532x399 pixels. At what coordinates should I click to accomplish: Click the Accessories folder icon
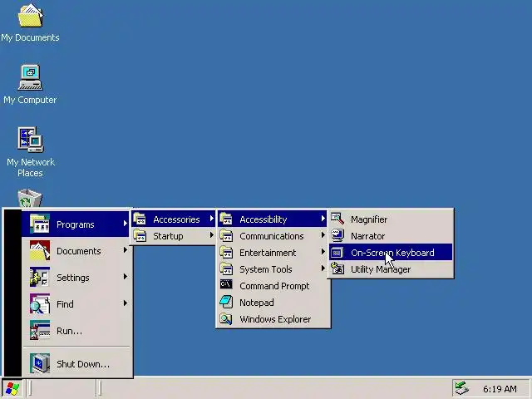pyautogui.click(x=140, y=219)
